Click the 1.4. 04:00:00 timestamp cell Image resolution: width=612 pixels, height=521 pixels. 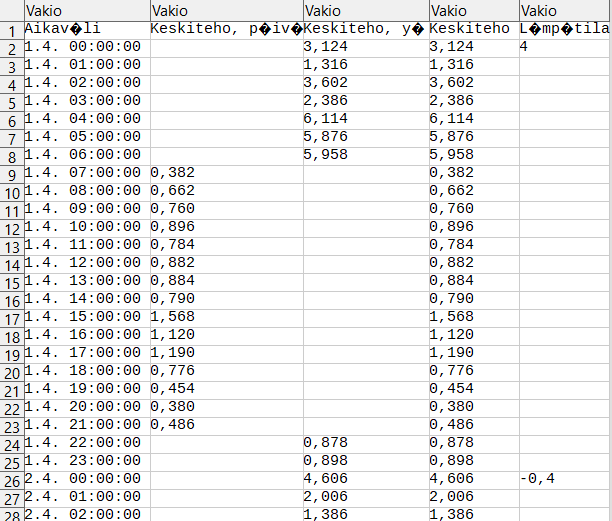pos(85,118)
